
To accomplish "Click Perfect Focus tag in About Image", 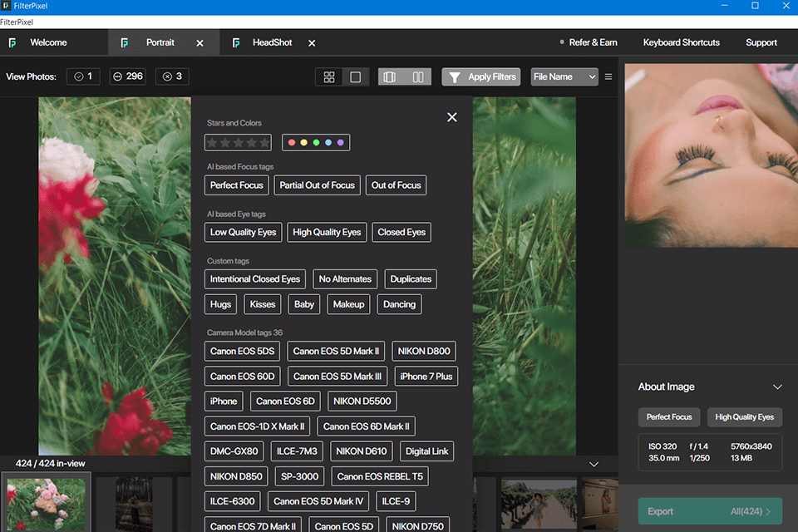I will (669, 417).
